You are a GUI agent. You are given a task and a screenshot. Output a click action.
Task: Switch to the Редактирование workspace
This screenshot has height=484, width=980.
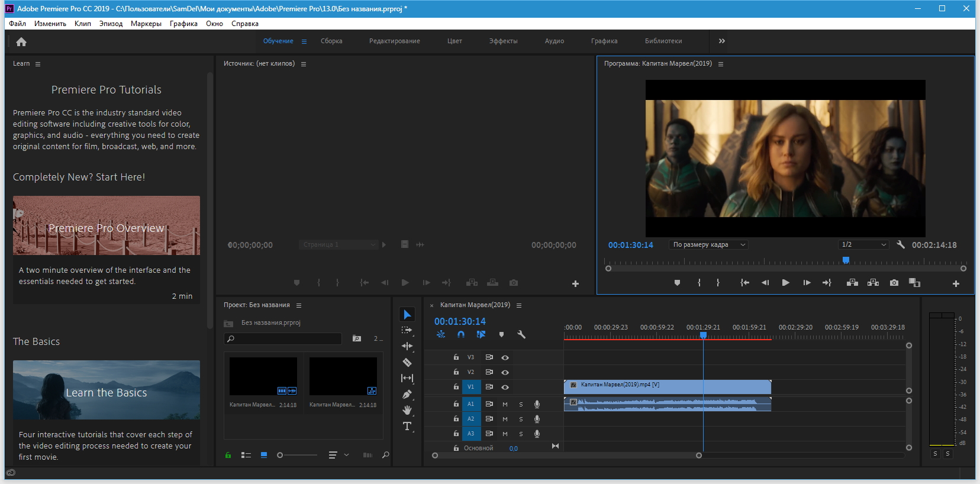(x=395, y=41)
